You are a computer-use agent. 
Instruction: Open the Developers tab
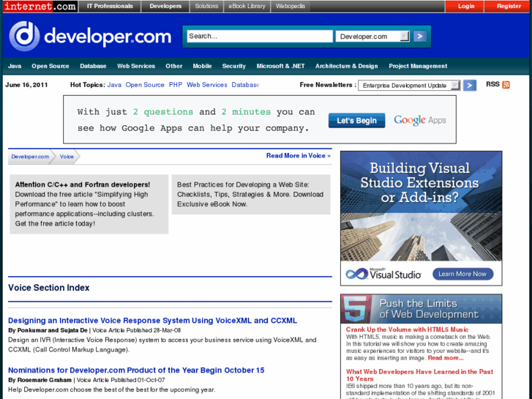tap(165, 6)
